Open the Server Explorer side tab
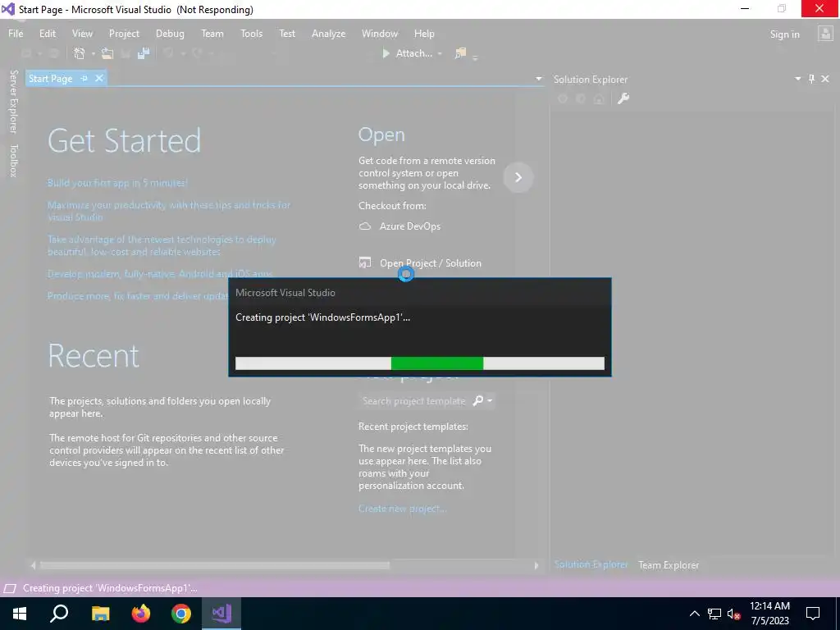The height and width of the screenshot is (630, 840). [x=14, y=101]
